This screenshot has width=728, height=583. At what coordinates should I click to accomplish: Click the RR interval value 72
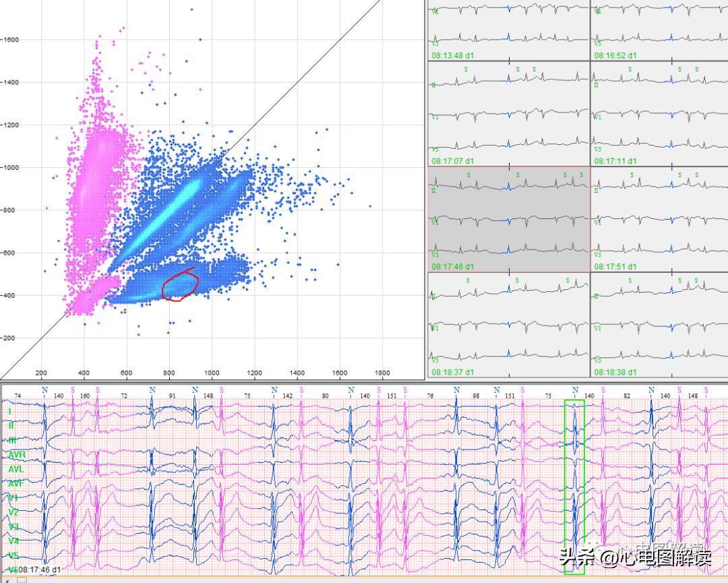124,396
